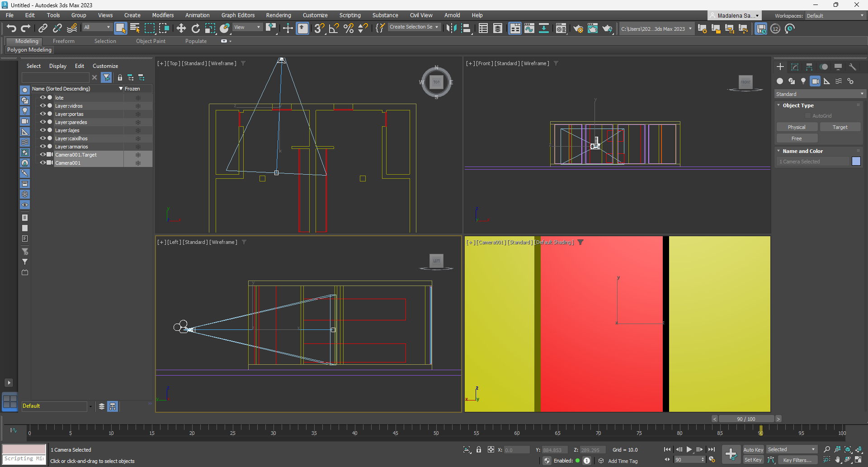868x467 pixels.
Task: Click the Undo arrow in main toolbar
Action: (x=11, y=29)
